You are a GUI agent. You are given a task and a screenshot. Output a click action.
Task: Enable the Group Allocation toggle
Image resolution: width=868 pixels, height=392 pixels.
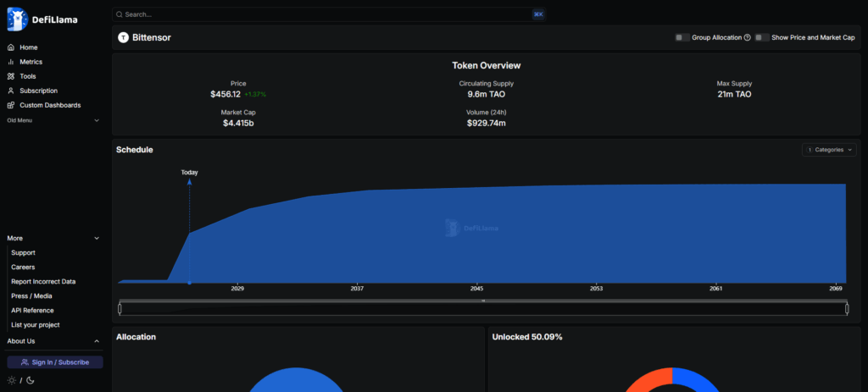[682, 37]
